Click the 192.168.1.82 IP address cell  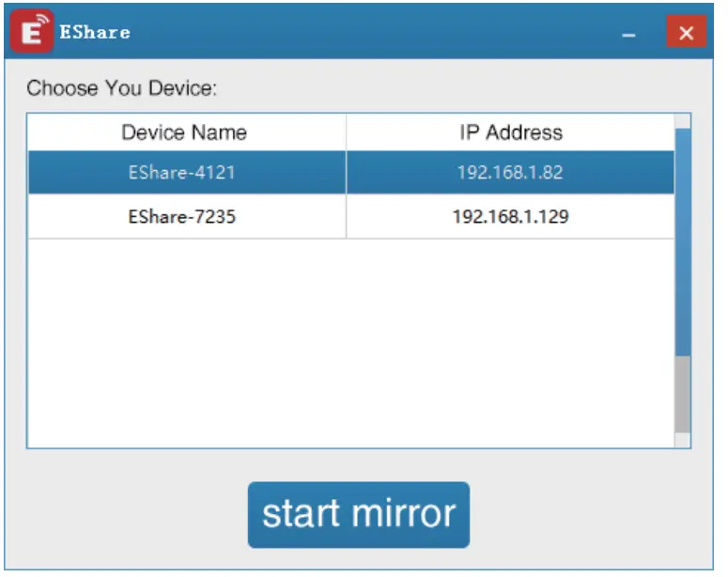(510, 173)
